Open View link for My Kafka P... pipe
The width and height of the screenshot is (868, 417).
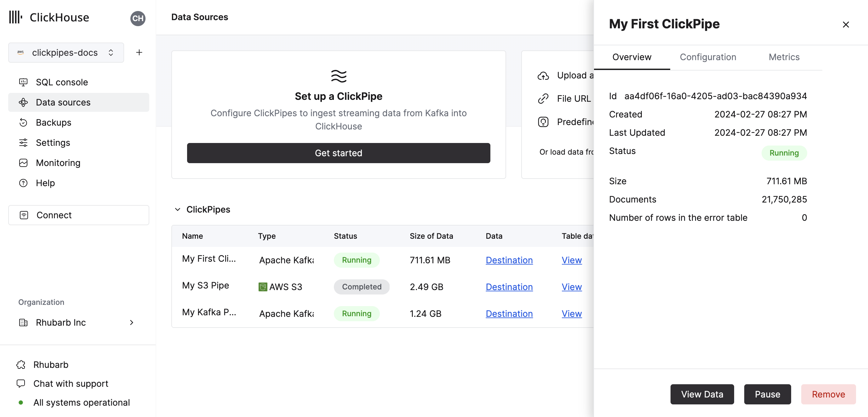(572, 313)
